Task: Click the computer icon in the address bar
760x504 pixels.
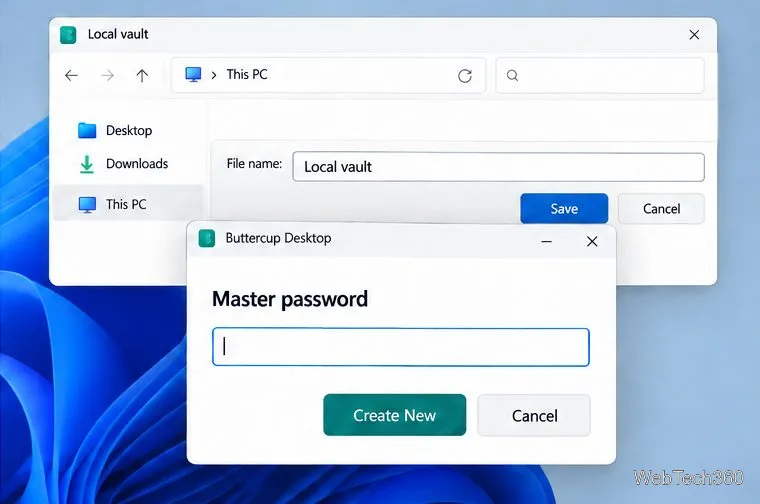Action: click(193, 75)
